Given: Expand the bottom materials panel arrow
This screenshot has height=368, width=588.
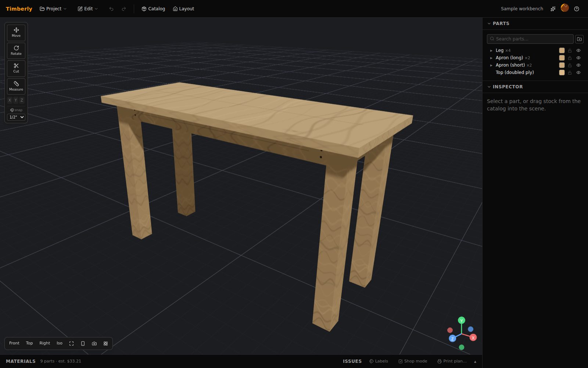Looking at the screenshot, I should [x=475, y=361].
